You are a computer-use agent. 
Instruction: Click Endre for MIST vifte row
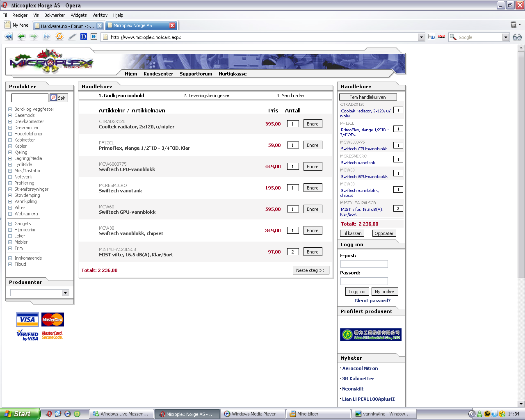click(313, 252)
